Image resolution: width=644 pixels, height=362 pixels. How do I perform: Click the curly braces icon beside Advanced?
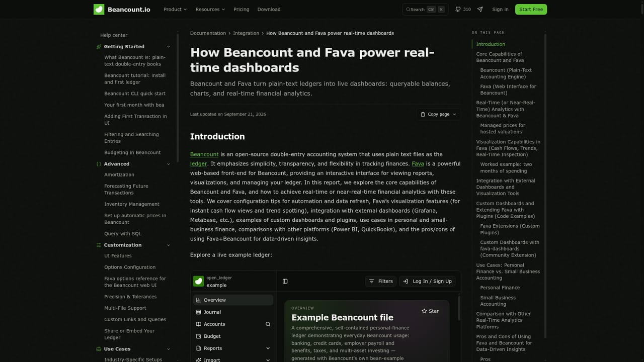pos(99,164)
